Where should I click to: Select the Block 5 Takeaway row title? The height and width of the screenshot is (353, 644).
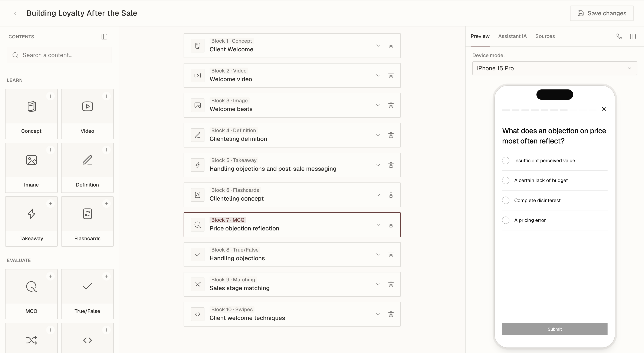(273, 169)
